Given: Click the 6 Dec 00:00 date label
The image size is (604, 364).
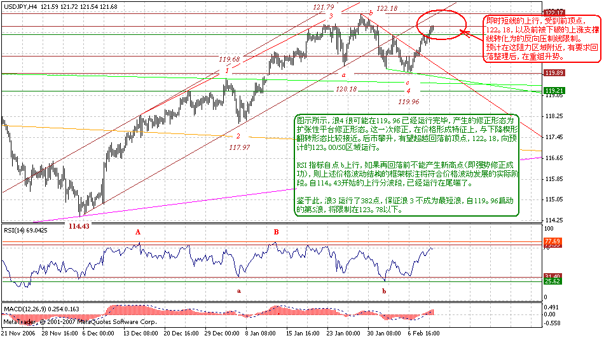Looking at the screenshot, I should click(98, 334).
